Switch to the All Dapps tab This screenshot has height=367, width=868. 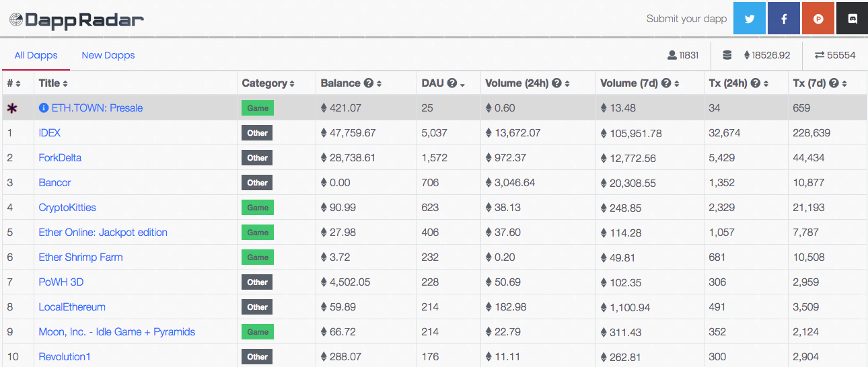[36, 55]
